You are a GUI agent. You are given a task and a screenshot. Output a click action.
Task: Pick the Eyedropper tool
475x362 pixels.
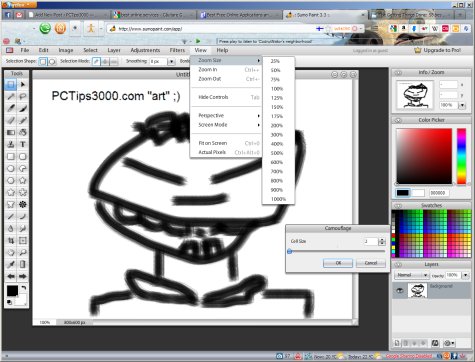coord(11,264)
